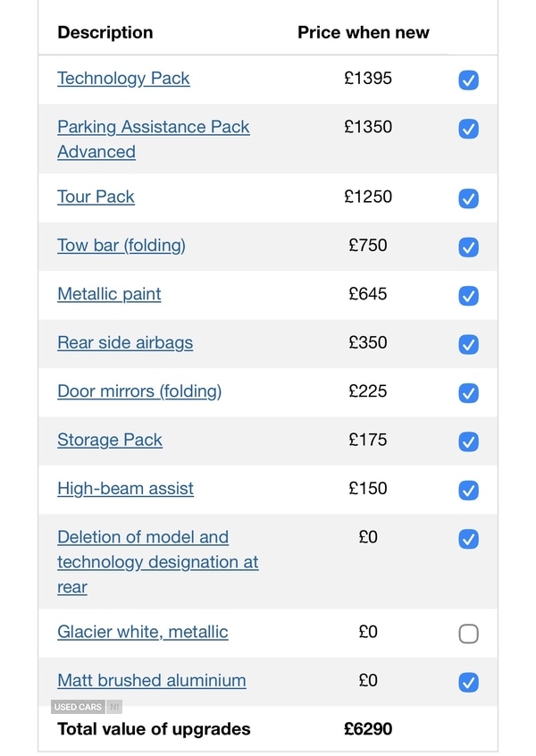Screen dimensions: 536x756
Task: Click the Used Cars NI watermark badge
Action: (87, 707)
